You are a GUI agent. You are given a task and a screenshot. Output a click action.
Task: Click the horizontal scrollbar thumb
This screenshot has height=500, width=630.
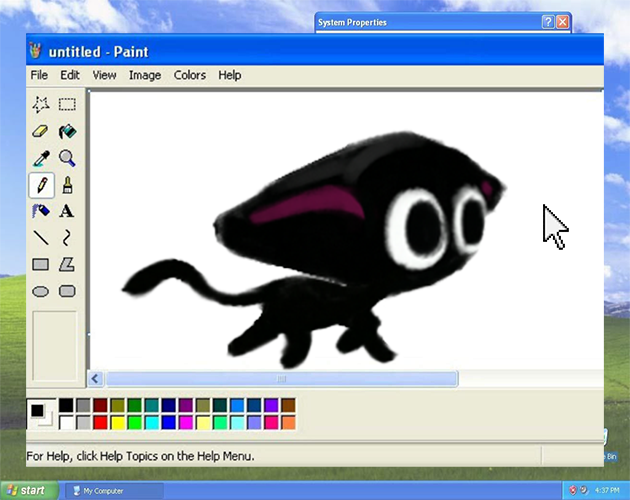[282, 379]
